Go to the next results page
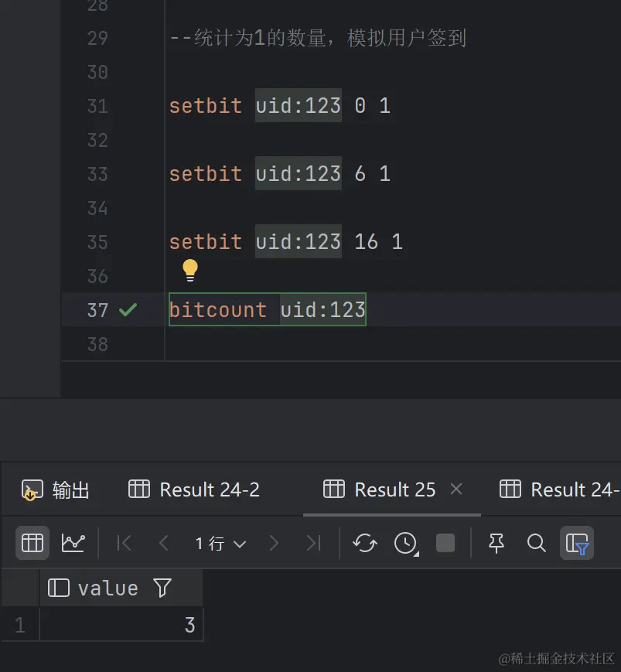Screen dimensions: 621x672 (x=274, y=544)
